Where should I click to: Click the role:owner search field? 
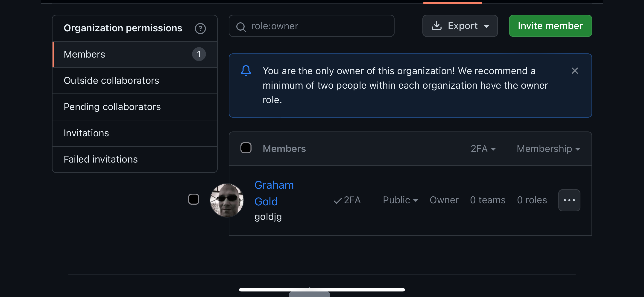[311, 26]
